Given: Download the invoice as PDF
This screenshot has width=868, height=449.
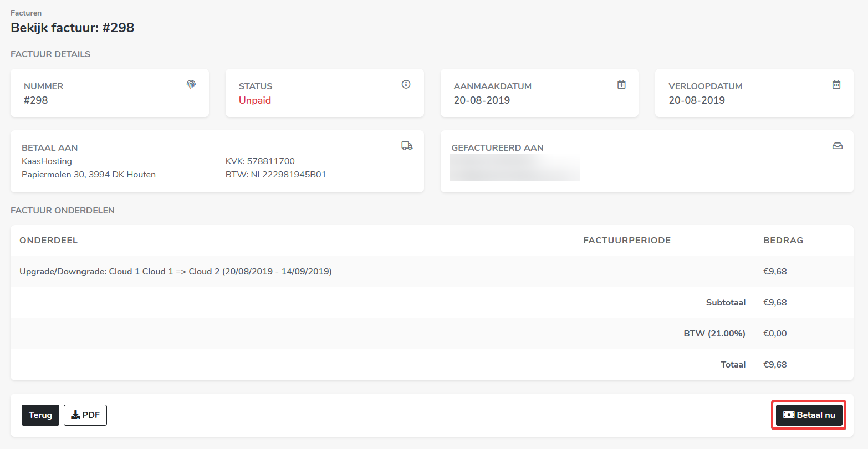Looking at the screenshot, I should coord(85,415).
